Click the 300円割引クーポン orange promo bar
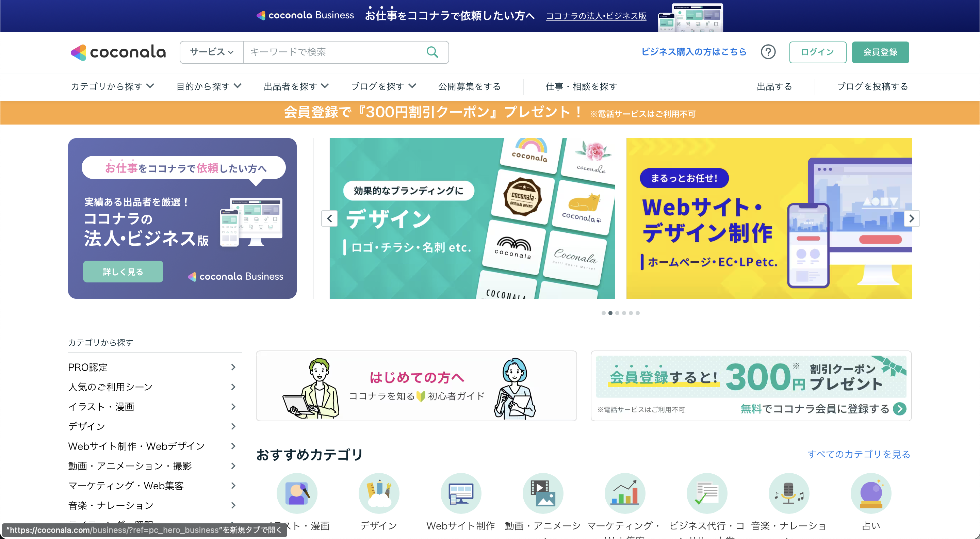 [x=490, y=113]
